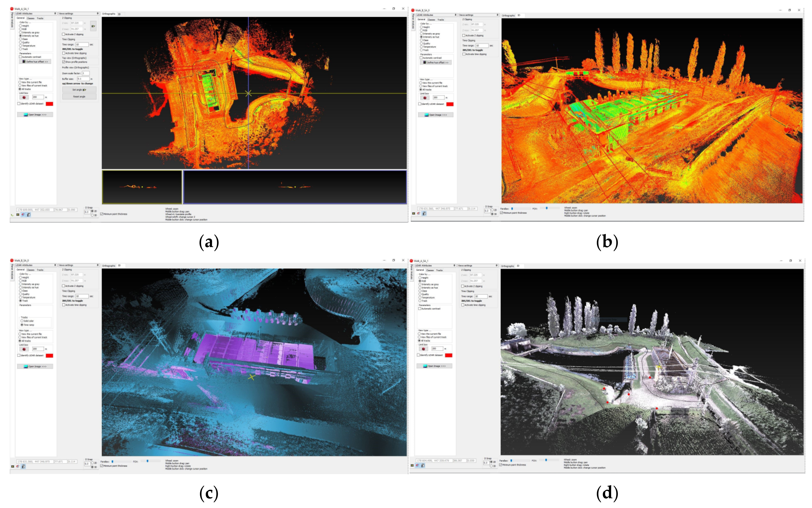This screenshot has height=508, width=812.
Task: Switch to Classes tab in panel (a)
Action: point(31,18)
